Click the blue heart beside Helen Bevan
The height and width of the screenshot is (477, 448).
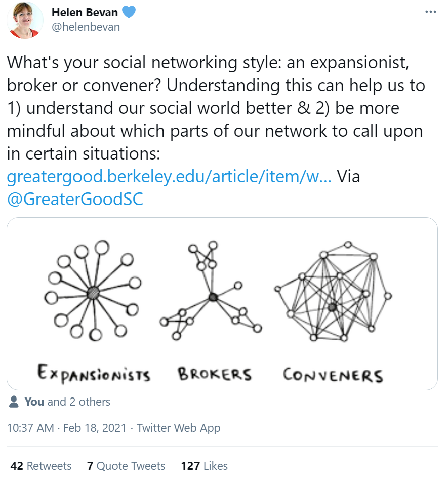point(129,12)
